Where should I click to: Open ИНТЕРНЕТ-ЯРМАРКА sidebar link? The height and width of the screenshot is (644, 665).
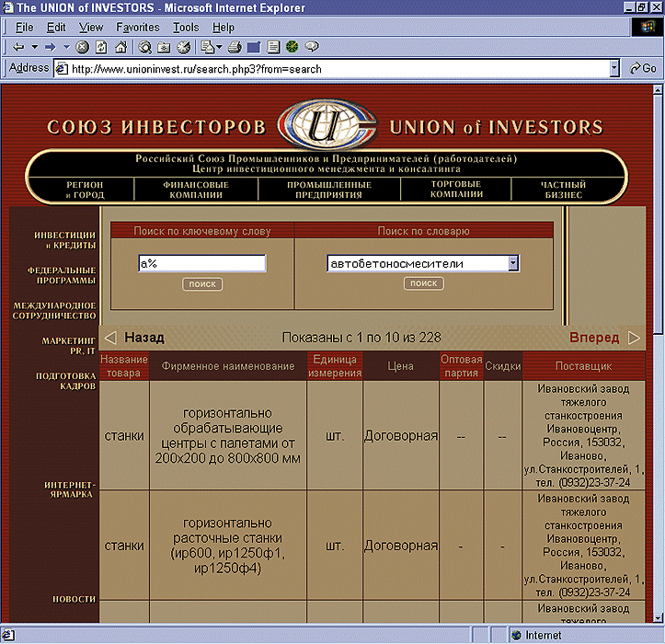point(70,489)
